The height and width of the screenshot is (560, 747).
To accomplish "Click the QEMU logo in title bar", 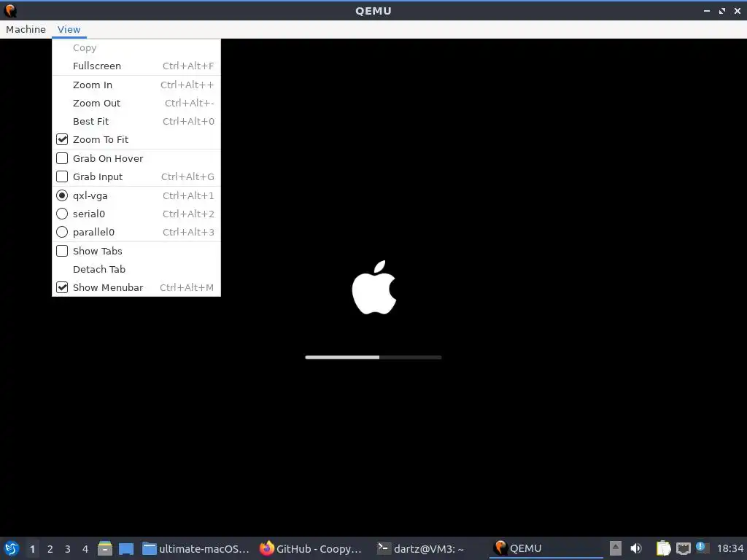I will click(x=10, y=10).
